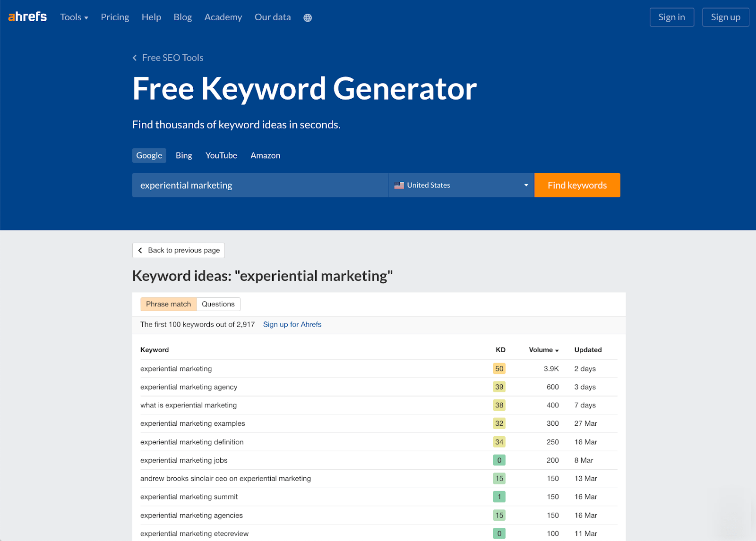Viewport: 756px width, 541px height.
Task: Open the Pricing page
Action: 114,17
